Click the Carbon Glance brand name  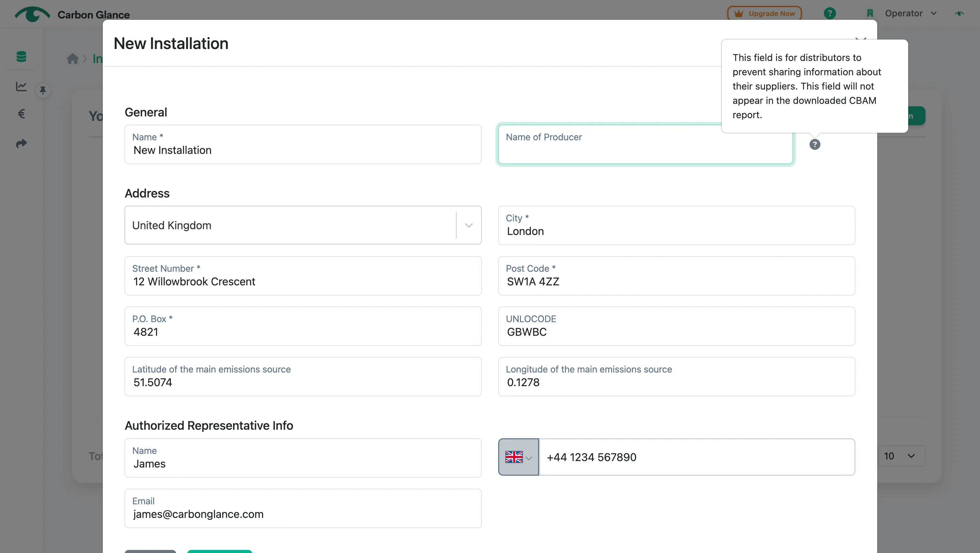(94, 14)
